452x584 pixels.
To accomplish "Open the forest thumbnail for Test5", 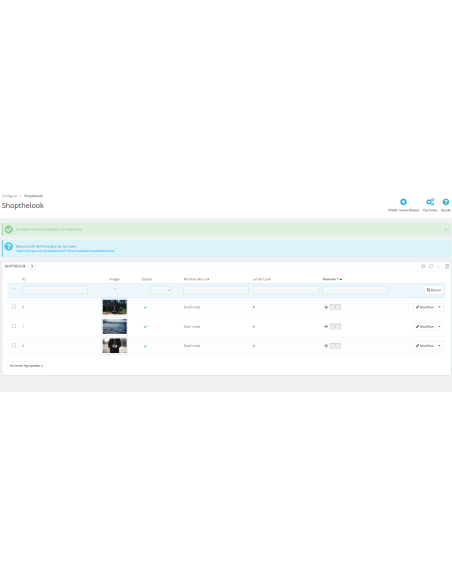I will tap(115, 307).
